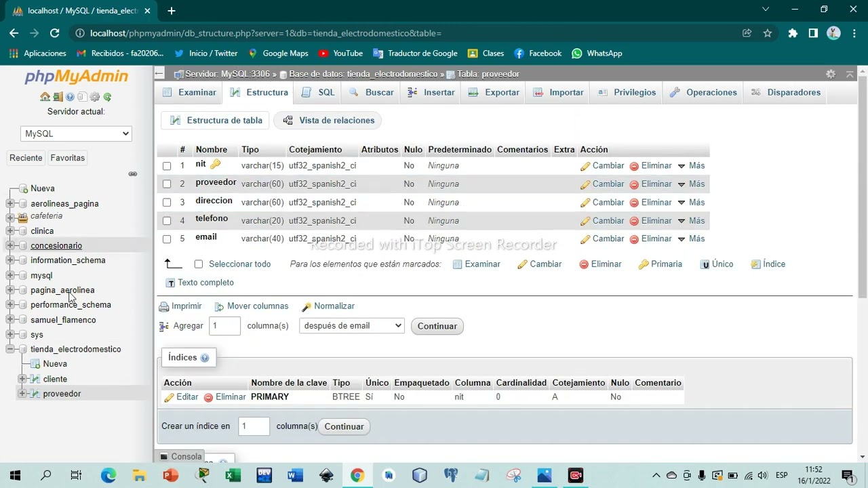The width and height of the screenshot is (868, 488).
Task: Switch to the SQL tab
Action: 318,92
